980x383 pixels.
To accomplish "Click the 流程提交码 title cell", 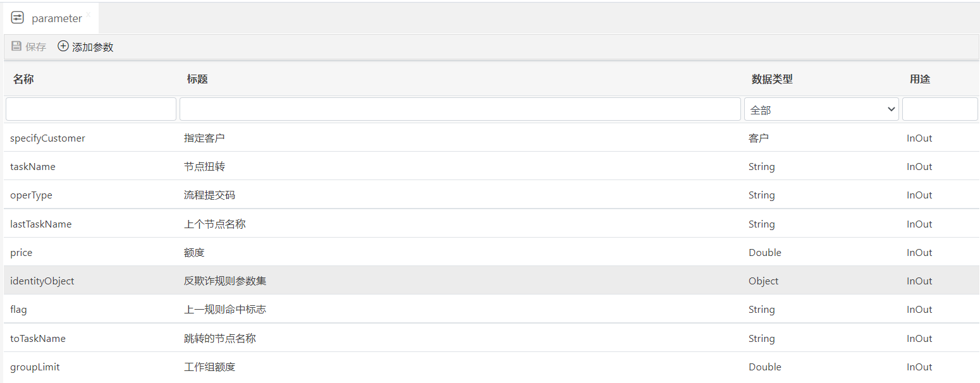I will click(209, 195).
